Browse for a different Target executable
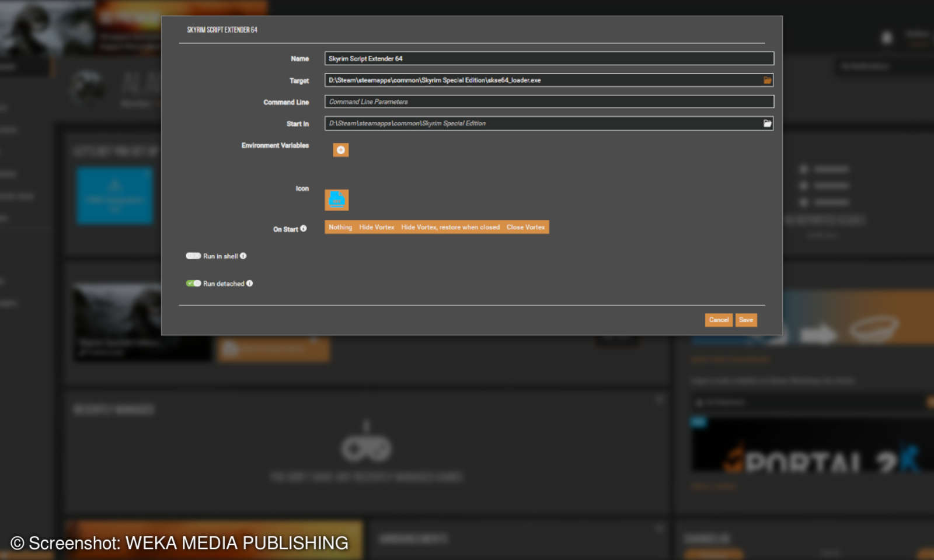The image size is (934, 560). pos(767,80)
